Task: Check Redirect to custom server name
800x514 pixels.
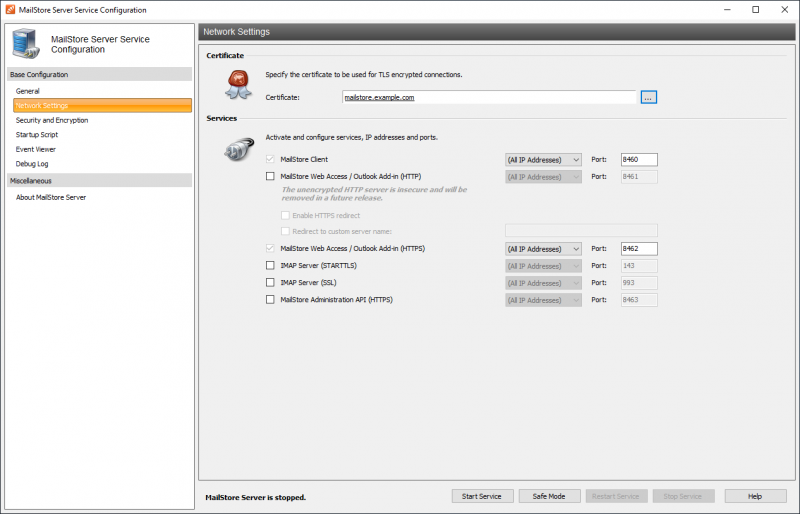Action: (285, 231)
